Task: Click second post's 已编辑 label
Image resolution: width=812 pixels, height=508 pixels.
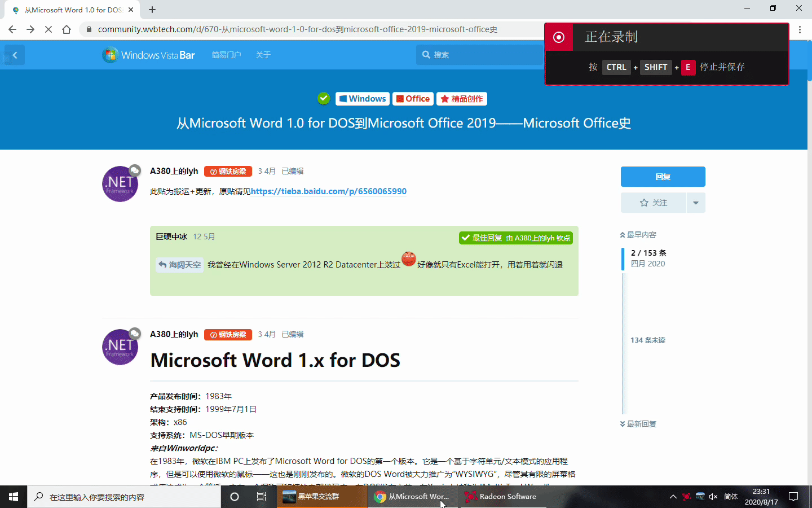Action: pyautogui.click(x=293, y=334)
